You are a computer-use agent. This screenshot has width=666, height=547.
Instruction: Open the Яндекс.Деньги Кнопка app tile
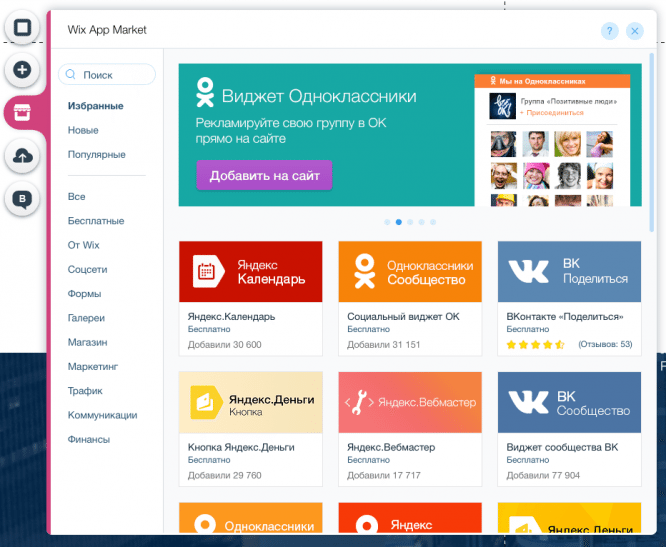(251, 402)
